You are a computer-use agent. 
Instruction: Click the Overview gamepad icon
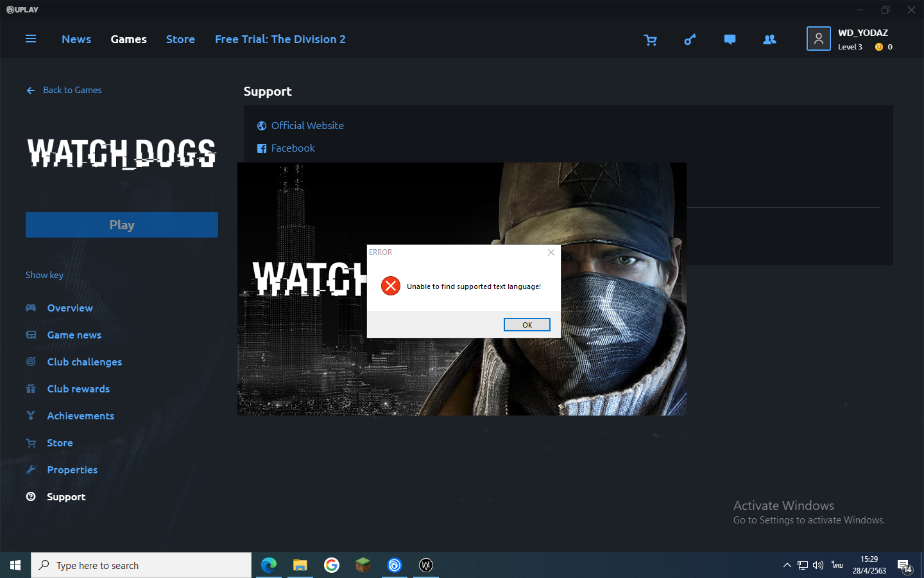31,308
